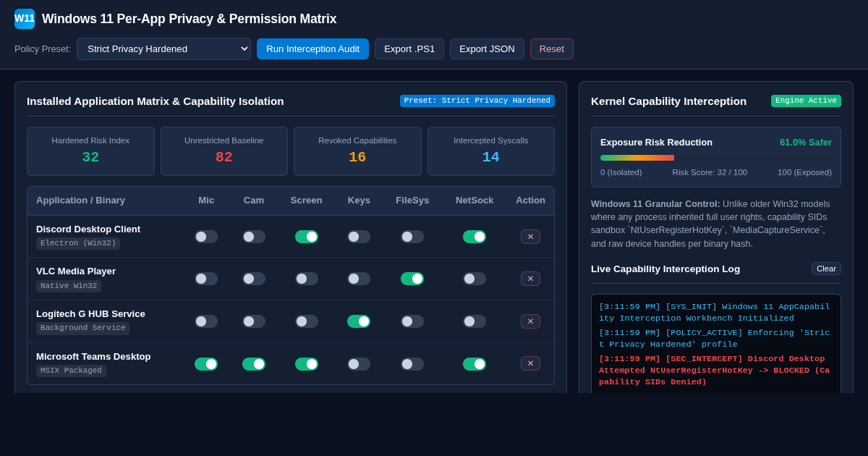Open the Policy Preset dropdown
Image resolution: width=868 pixels, height=456 pixels.
tap(163, 48)
